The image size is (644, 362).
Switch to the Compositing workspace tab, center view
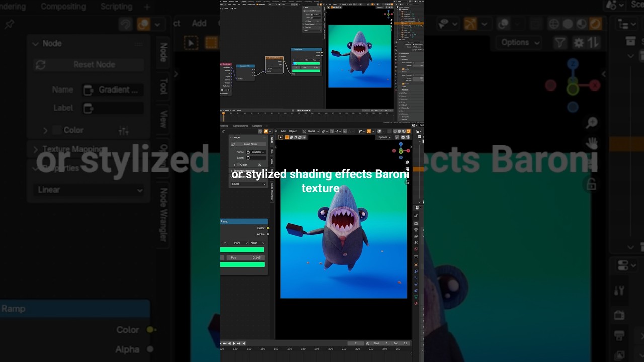pos(240,126)
